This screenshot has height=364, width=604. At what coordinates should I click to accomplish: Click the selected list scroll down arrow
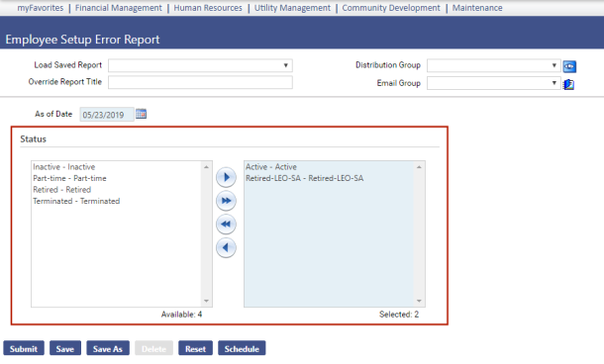coord(419,301)
